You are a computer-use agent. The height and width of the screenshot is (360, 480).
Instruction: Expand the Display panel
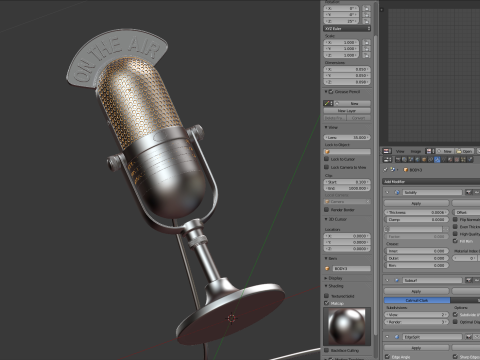pyautogui.click(x=326, y=278)
